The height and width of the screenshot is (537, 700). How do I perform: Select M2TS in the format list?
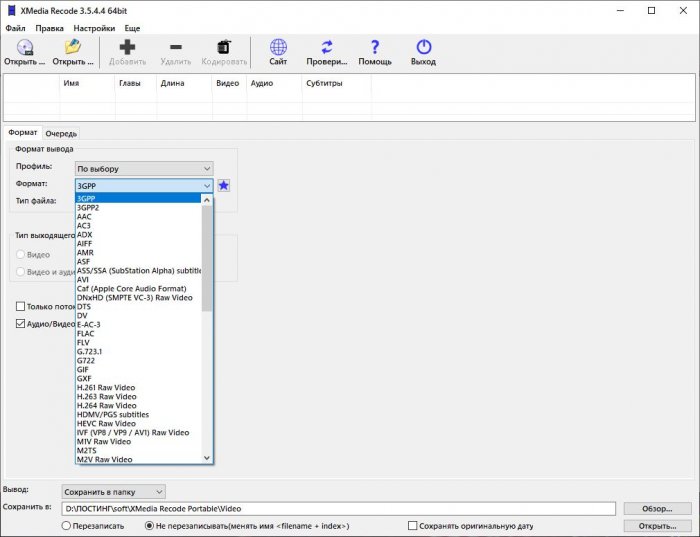pyautogui.click(x=138, y=450)
